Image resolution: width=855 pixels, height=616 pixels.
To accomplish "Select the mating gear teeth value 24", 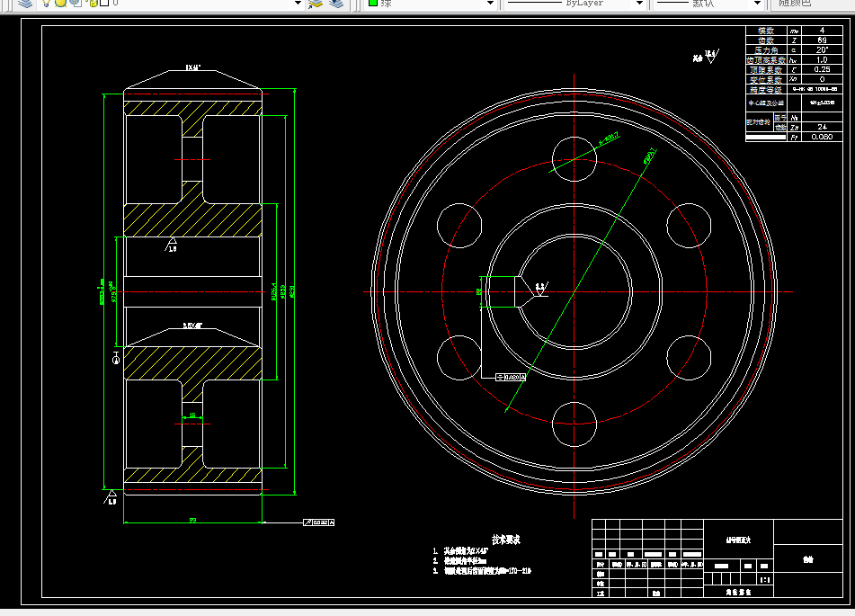I will point(822,127).
